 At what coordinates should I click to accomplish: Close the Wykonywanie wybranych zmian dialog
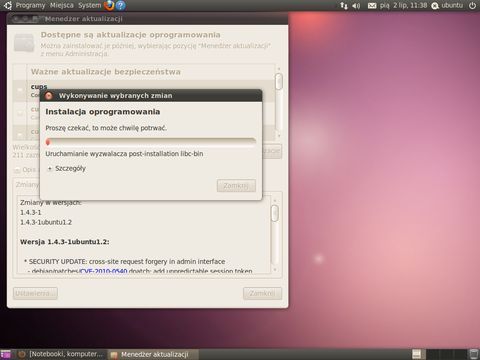(49, 96)
